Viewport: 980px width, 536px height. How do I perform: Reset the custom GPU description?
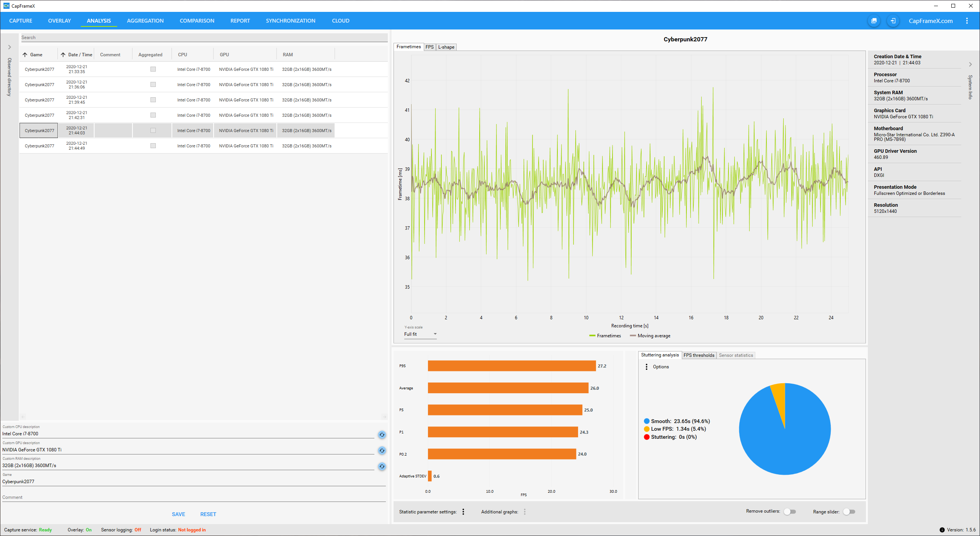coord(382,451)
